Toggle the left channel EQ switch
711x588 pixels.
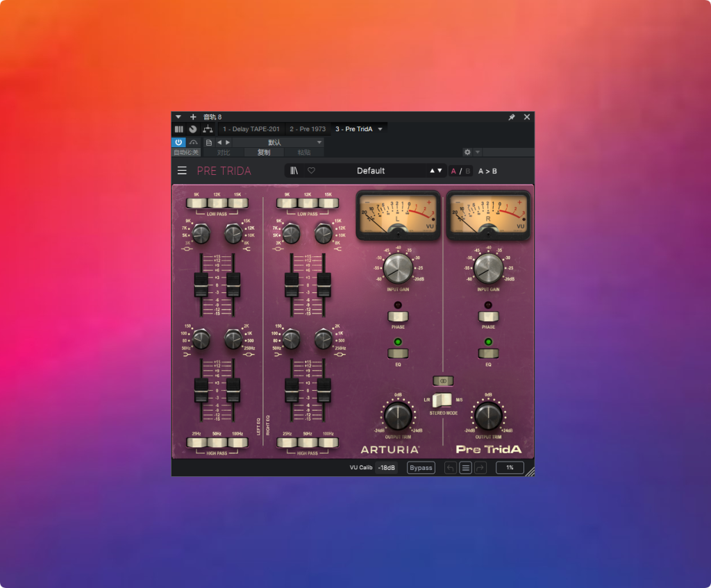(x=398, y=353)
